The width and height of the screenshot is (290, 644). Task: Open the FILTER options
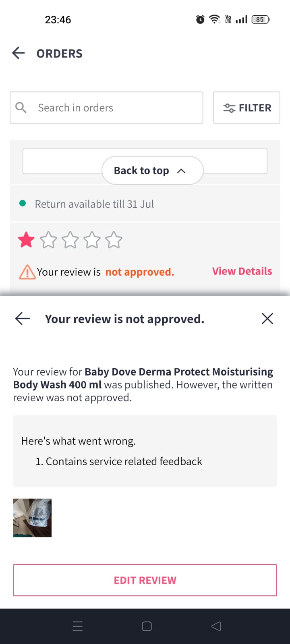[246, 107]
